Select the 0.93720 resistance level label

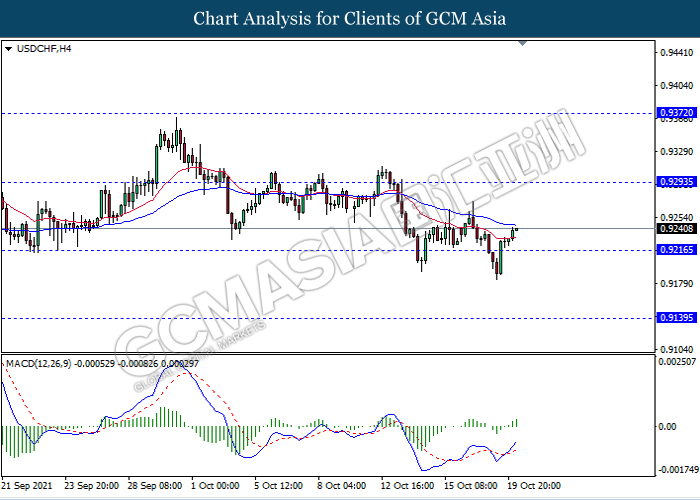[677, 112]
